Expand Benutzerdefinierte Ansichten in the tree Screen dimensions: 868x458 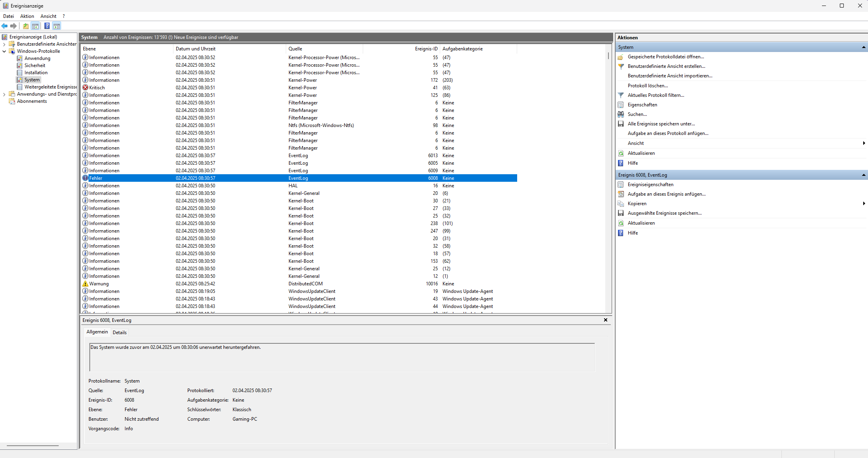(x=4, y=44)
